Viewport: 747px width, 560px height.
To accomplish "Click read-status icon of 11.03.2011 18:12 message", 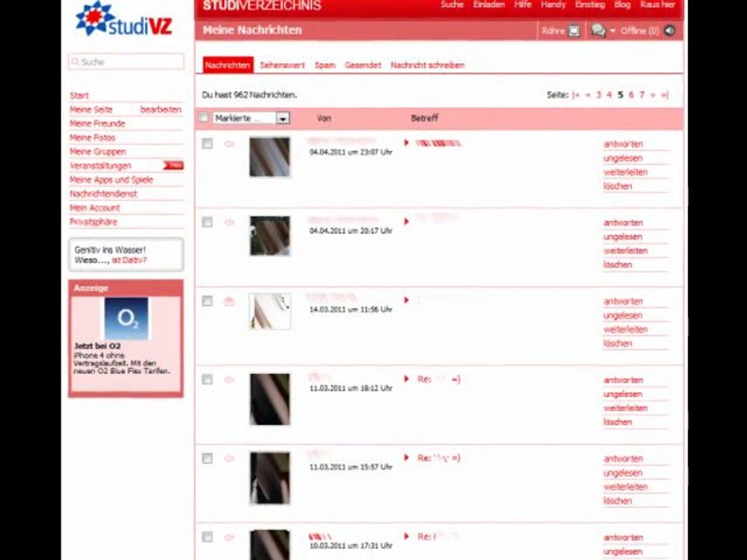I will coord(229,380).
